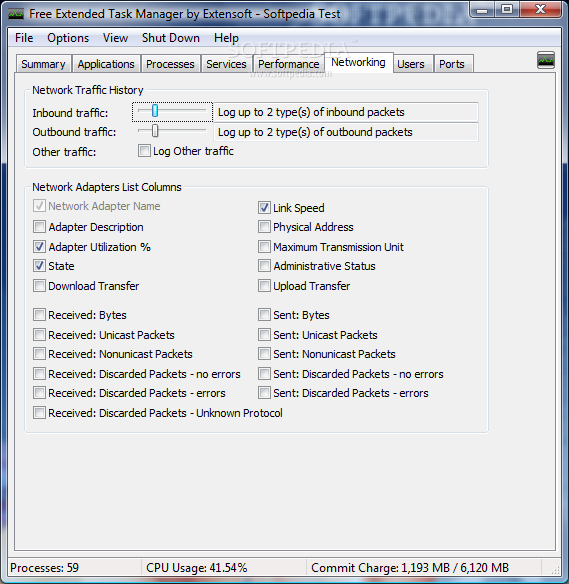This screenshot has height=584, width=569.
Task: Open the File menu
Action: pyautogui.click(x=24, y=38)
